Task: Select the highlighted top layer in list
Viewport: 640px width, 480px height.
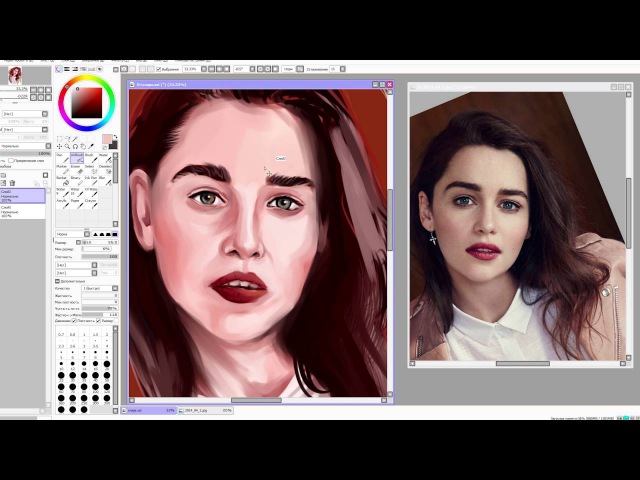Action: click(x=22, y=196)
